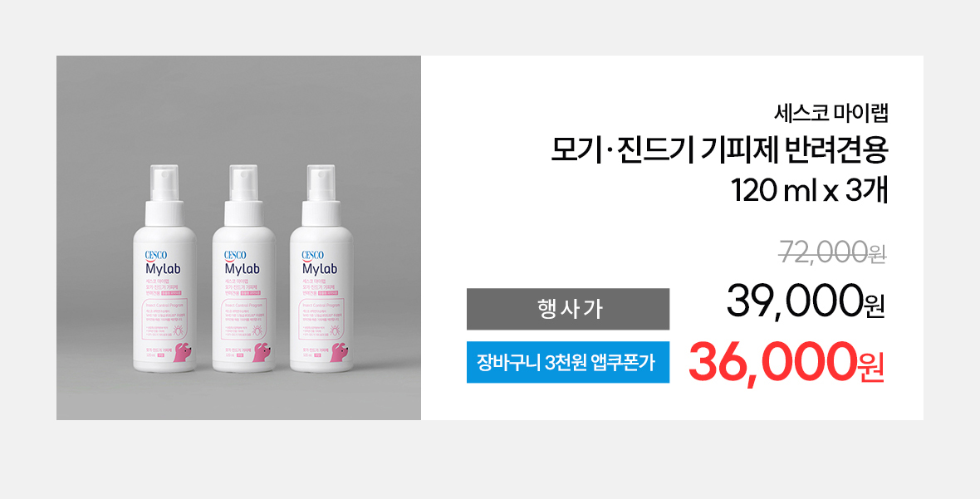Click the pink dog icon on middle bottle
The height and width of the screenshot is (499, 980).
coord(262,351)
